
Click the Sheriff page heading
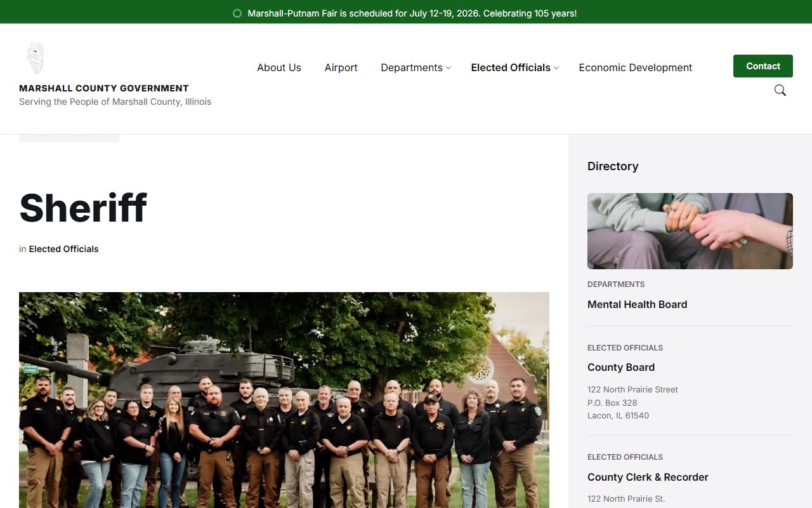point(83,208)
